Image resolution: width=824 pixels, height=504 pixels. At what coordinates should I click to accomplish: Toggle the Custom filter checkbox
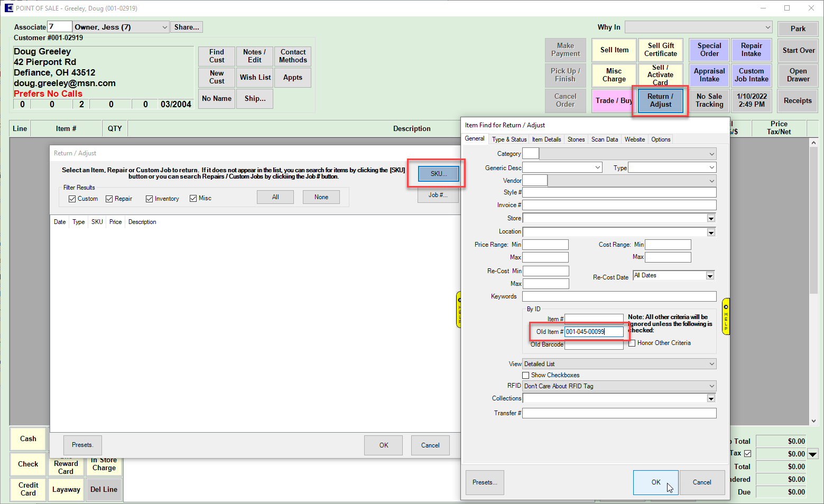(72, 199)
